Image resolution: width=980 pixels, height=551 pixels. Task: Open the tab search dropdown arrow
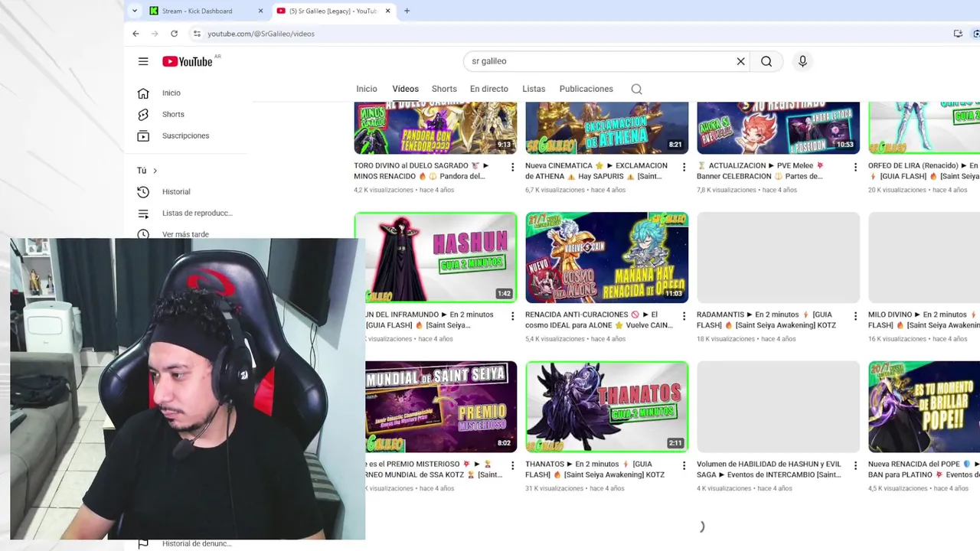pyautogui.click(x=135, y=11)
